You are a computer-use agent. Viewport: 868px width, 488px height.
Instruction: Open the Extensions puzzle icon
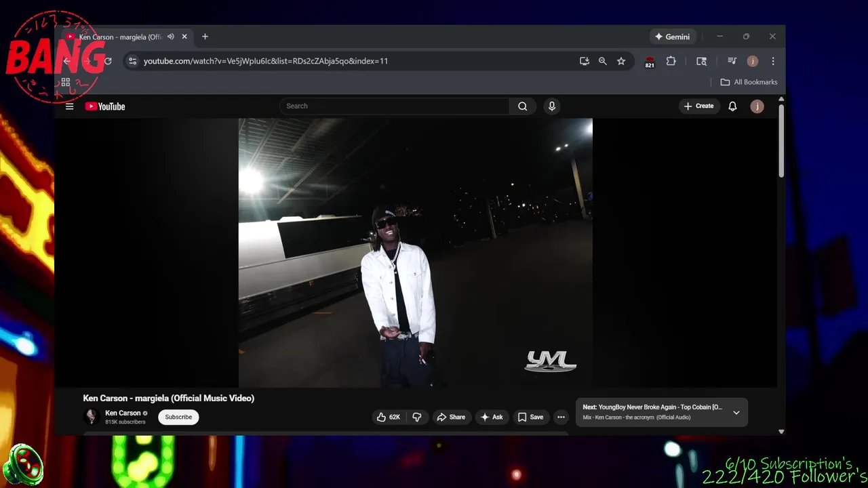pos(671,61)
